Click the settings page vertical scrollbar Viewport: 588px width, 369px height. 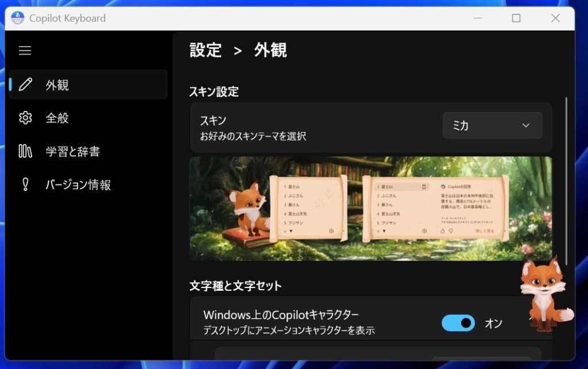(x=566, y=178)
